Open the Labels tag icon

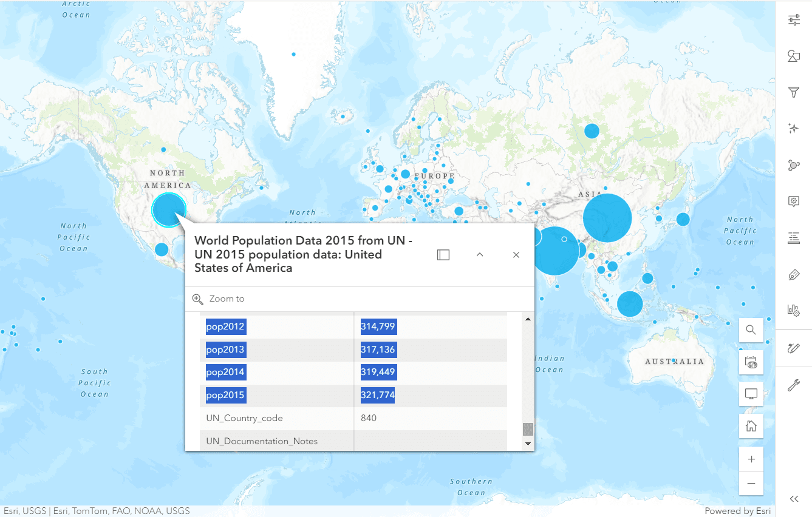pos(794,275)
